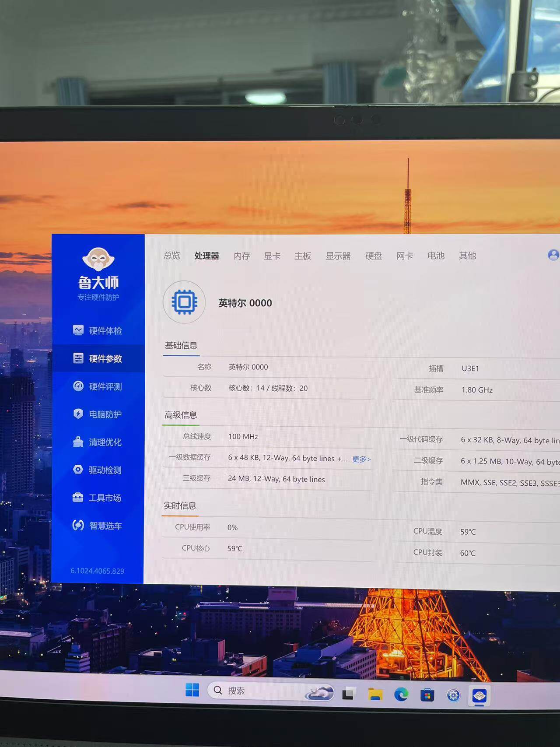The image size is (560, 747).
Task: Select the 处理器 processor tab
Action: 207,256
